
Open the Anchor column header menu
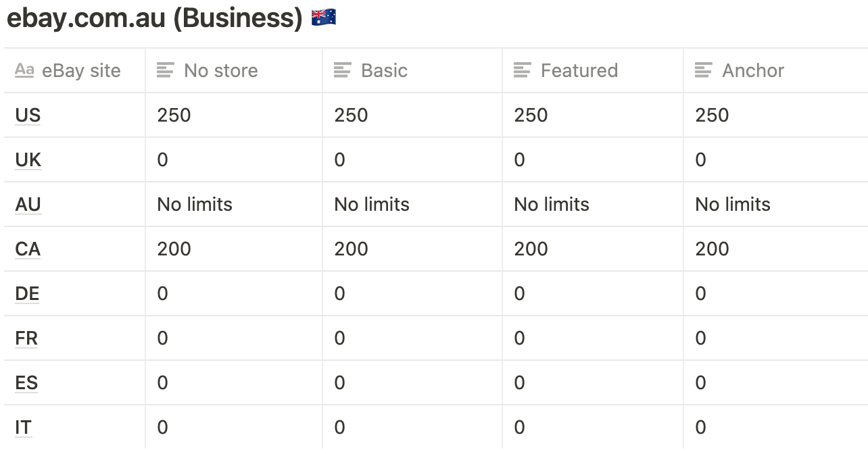(x=752, y=70)
